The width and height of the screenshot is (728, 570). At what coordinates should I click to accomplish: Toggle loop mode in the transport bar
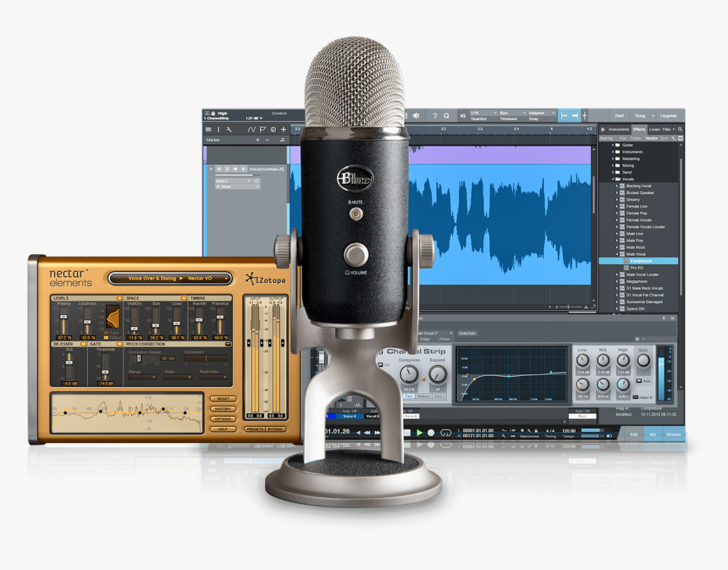(445, 433)
